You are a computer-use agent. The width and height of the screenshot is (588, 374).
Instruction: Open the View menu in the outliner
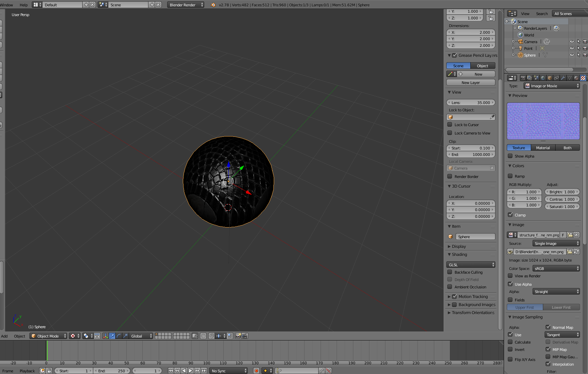pos(525,13)
